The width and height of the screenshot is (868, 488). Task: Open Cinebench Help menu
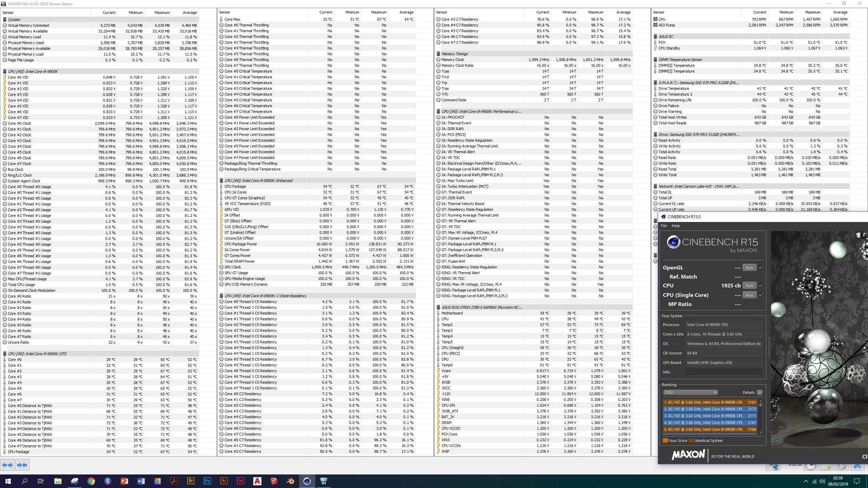tap(675, 226)
